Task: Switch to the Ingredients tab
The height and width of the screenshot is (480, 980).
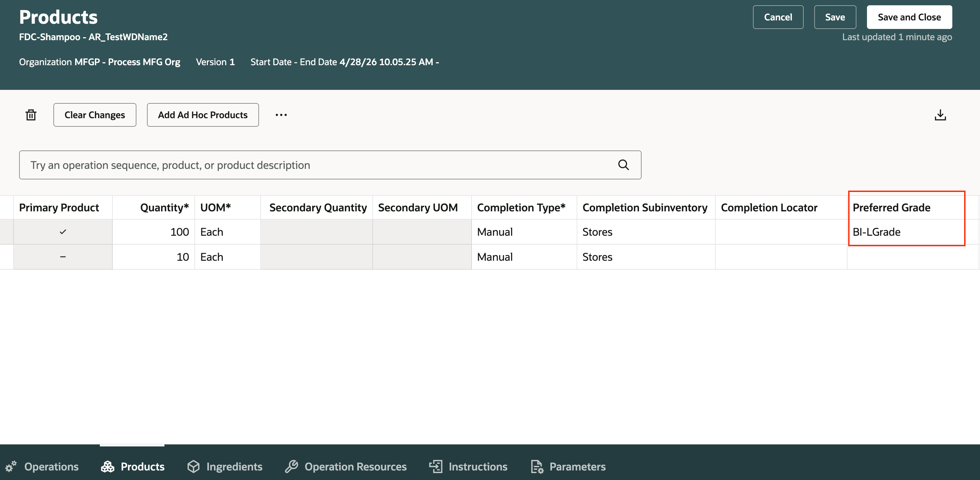Action: 224,466
